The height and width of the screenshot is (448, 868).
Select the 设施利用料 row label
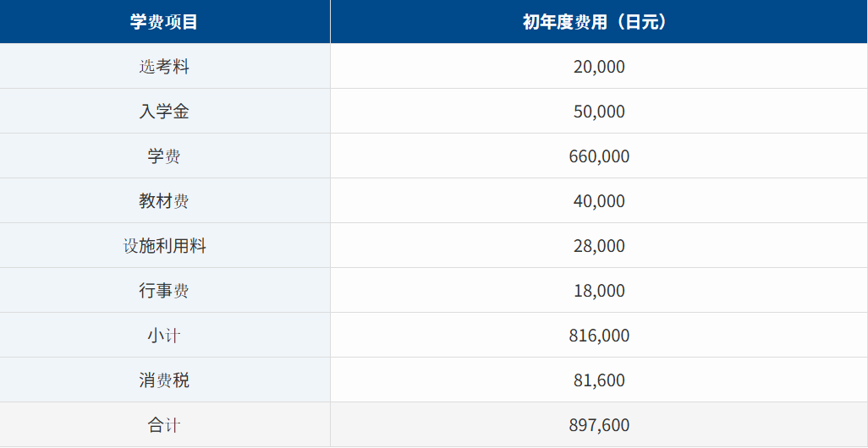click(x=164, y=246)
